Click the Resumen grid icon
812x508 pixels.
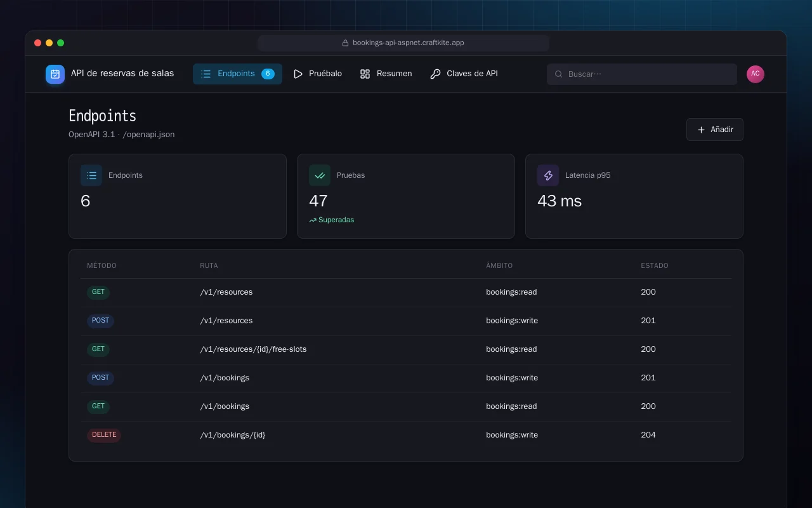tap(365, 74)
